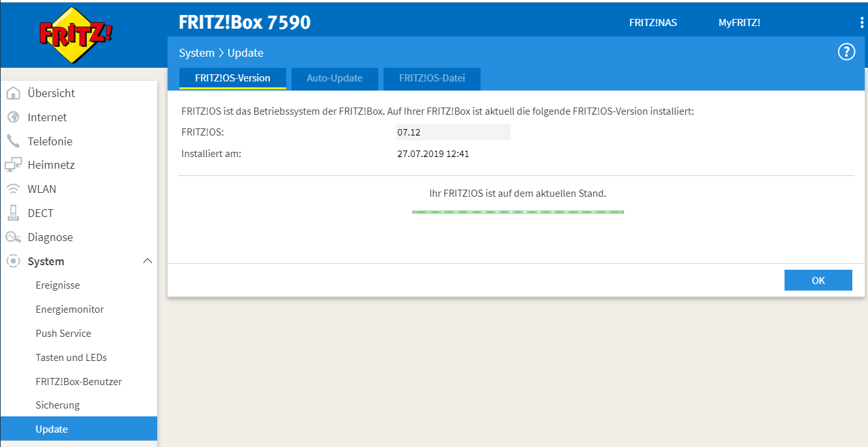Image resolution: width=868 pixels, height=447 pixels.
Task: Click the Übersicht house icon
Action: point(13,93)
